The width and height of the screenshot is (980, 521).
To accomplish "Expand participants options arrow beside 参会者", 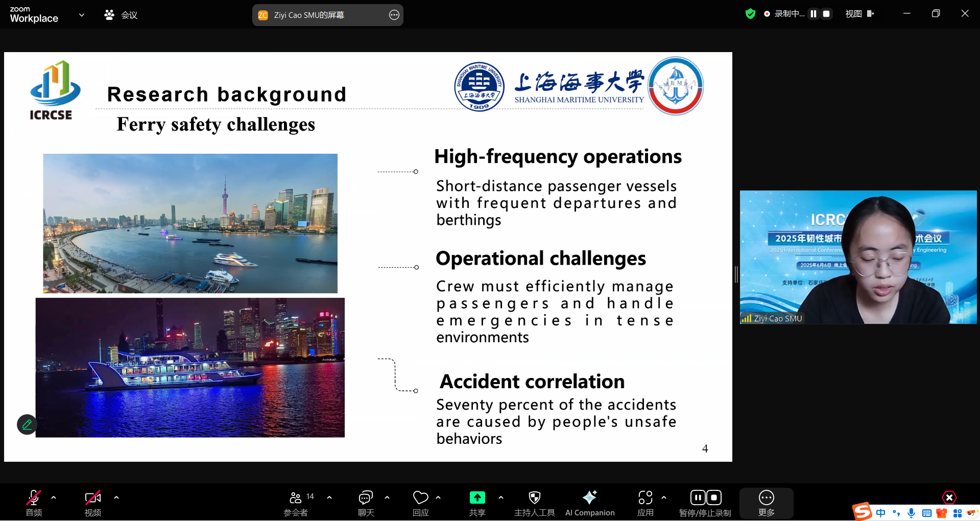I will (329, 497).
